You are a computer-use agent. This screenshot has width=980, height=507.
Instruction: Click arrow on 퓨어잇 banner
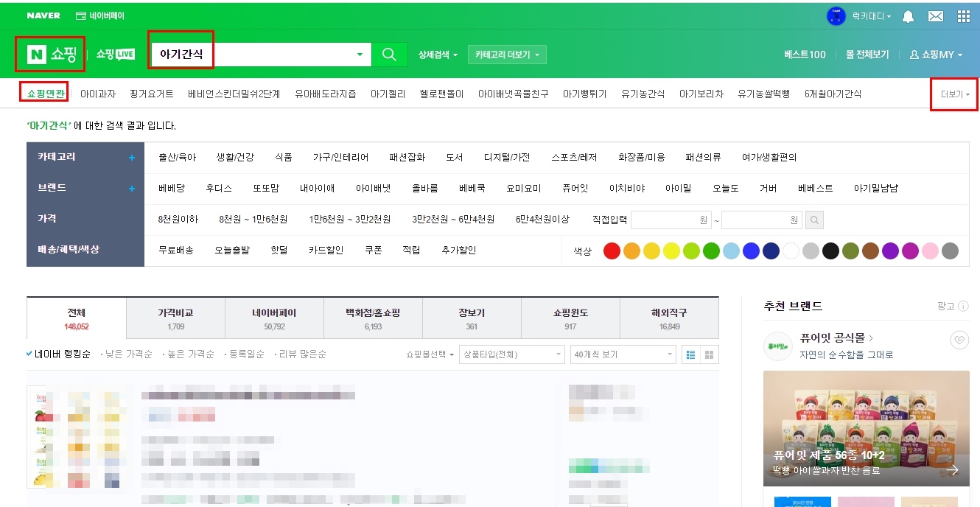coord(953,469)
